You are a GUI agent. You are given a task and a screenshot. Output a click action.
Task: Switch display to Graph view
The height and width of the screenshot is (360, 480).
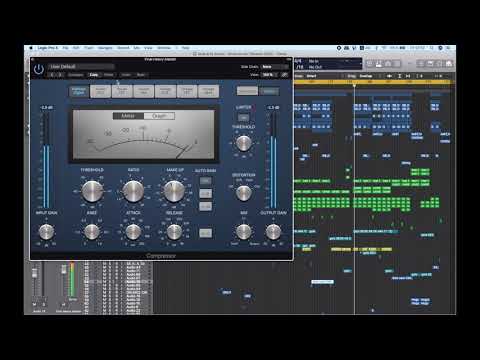[159, 116]
